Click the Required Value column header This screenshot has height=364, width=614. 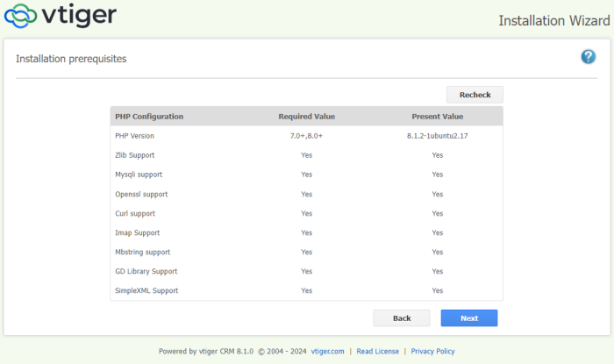pyautogui.click(x=306, y=117)
